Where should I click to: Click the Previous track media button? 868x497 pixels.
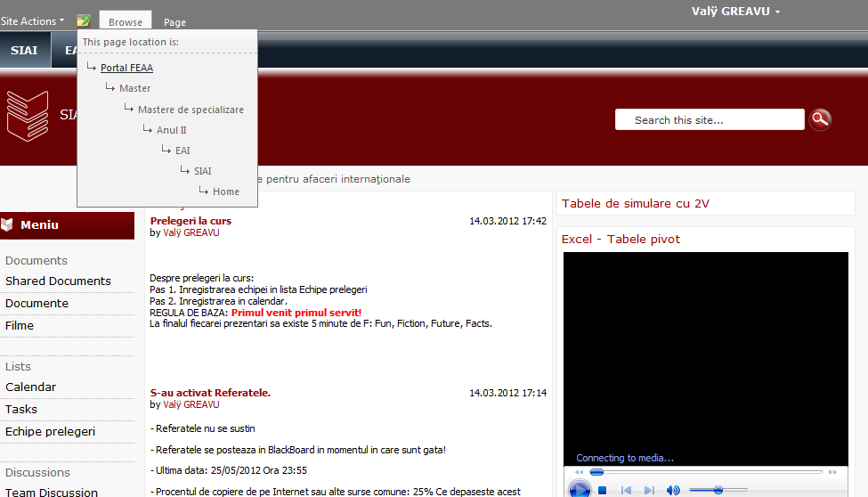(626, 490)
